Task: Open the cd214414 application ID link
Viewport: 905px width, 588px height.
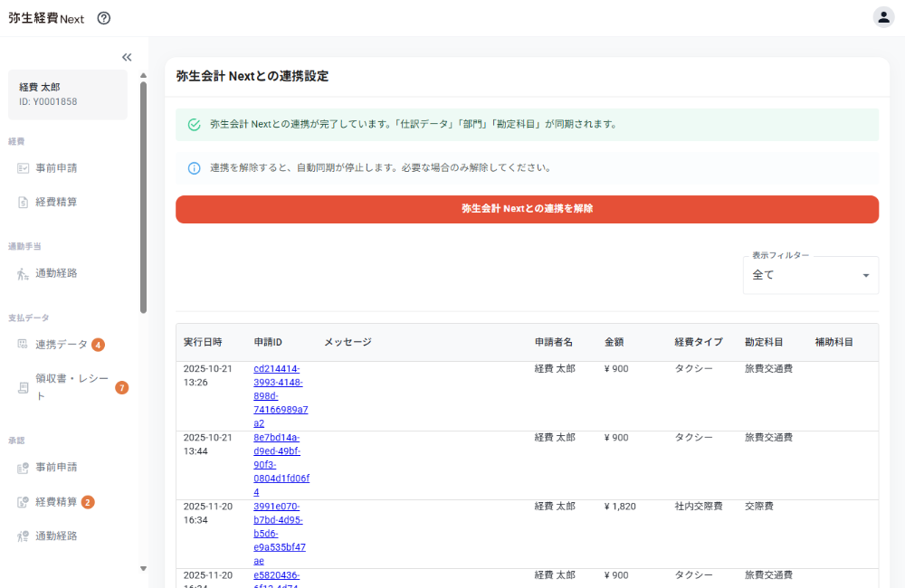Action: tap(281, 395)
